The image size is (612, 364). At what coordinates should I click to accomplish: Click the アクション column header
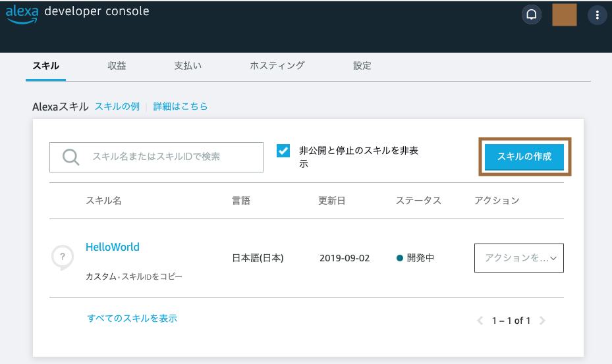(x=497, y=201)
